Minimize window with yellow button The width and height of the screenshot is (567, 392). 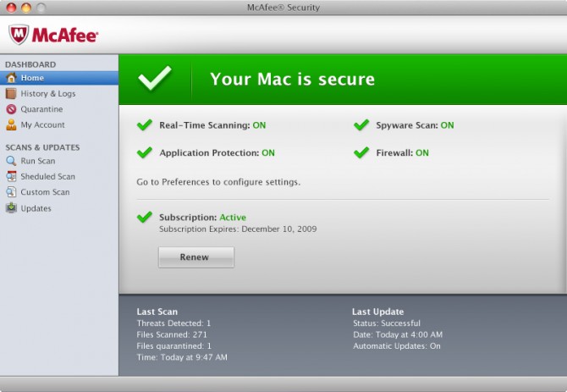(x=26, y=8)
